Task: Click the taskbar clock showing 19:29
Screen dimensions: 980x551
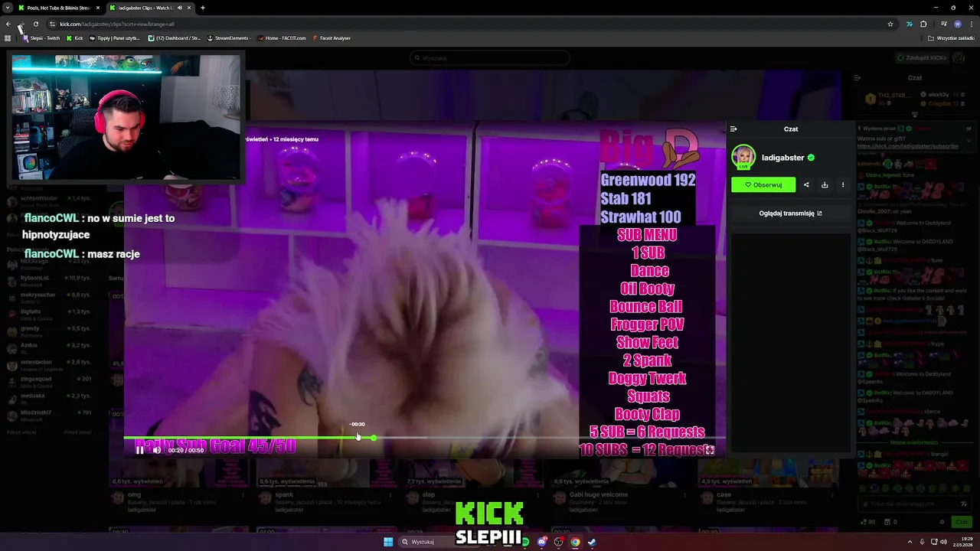Action: [x=964, y=542]
